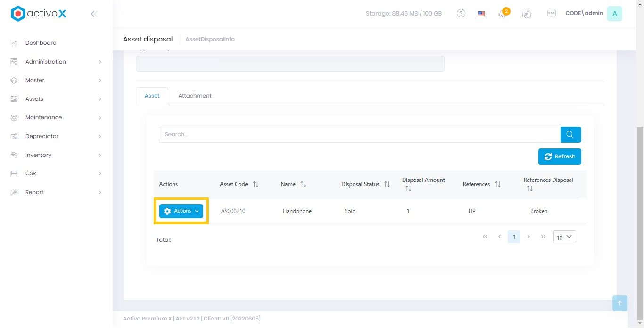Sort table by Disposal Status arrows
Image resolution: width=644 pixels, height=328 pixels.
387,184
